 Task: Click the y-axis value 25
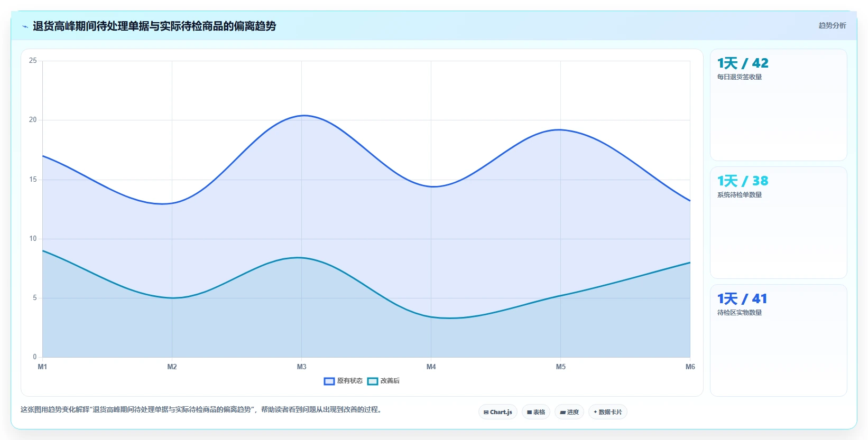[33, 61]
